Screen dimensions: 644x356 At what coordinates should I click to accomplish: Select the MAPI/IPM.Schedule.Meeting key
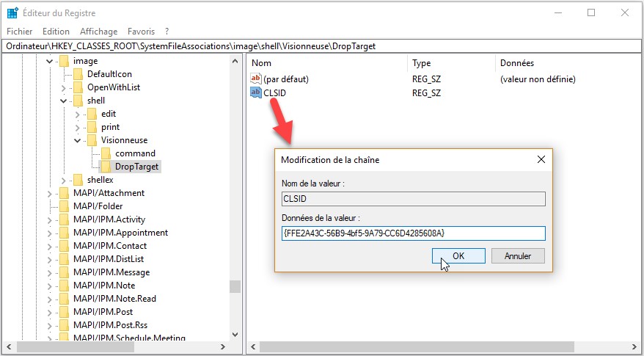tap(129, 338)
